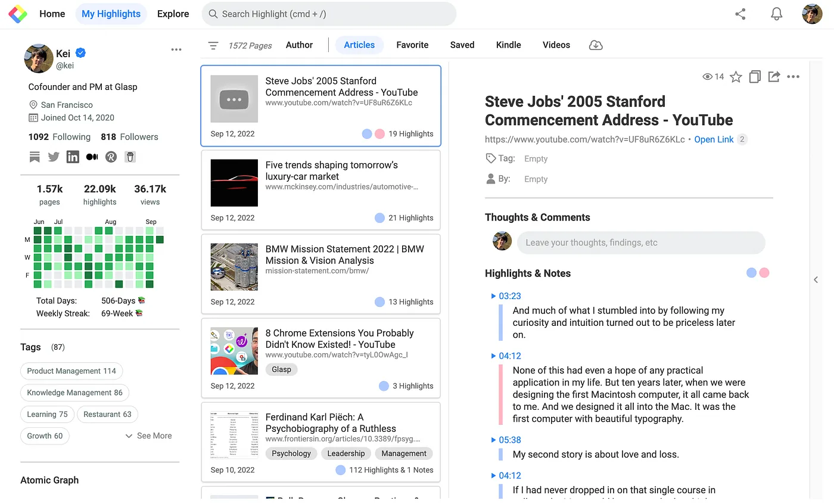Click the '112 Highlights & 1 Notes' text
Viewport: 834px width, 504px height.
tap(391, 470)
